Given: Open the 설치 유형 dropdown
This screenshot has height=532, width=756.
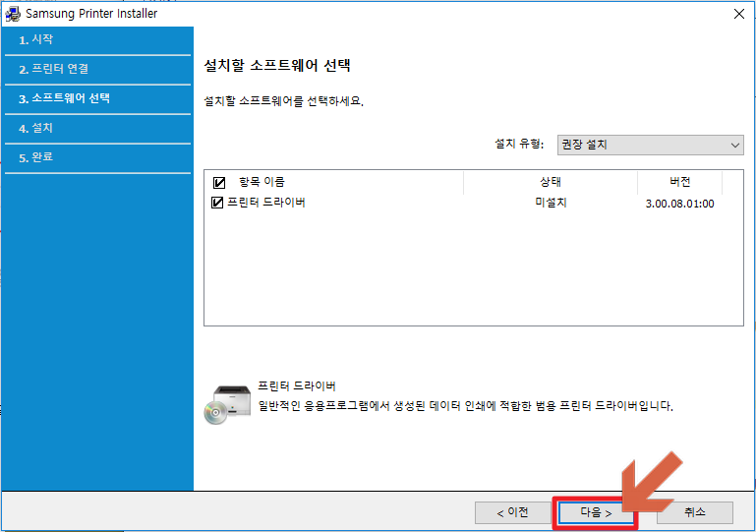Looking at the screenshot, I should point(651,145).
